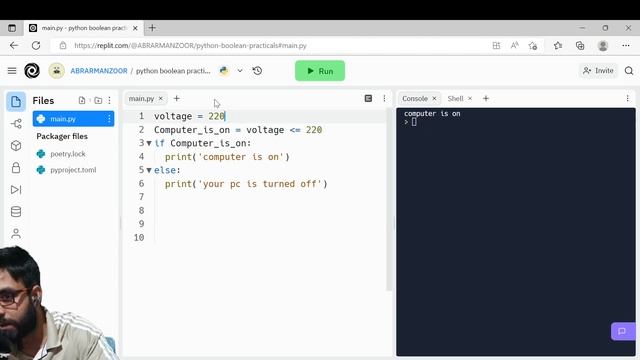Switch to main.py editor tab

tap(141, 98)
